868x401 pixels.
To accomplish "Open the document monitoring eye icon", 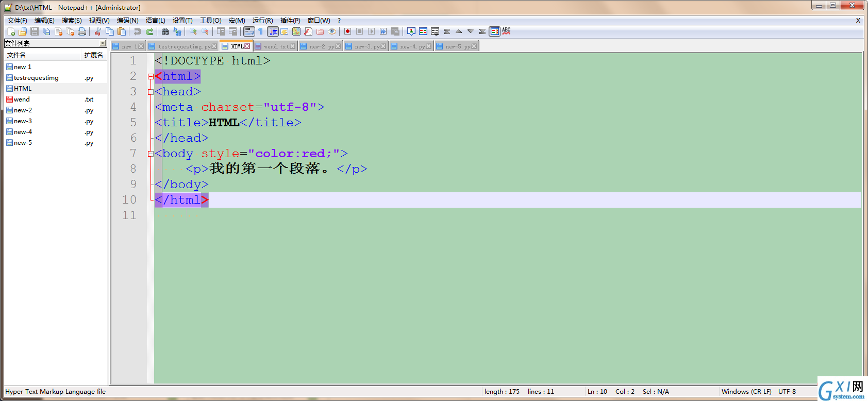I will click(332, 31).
